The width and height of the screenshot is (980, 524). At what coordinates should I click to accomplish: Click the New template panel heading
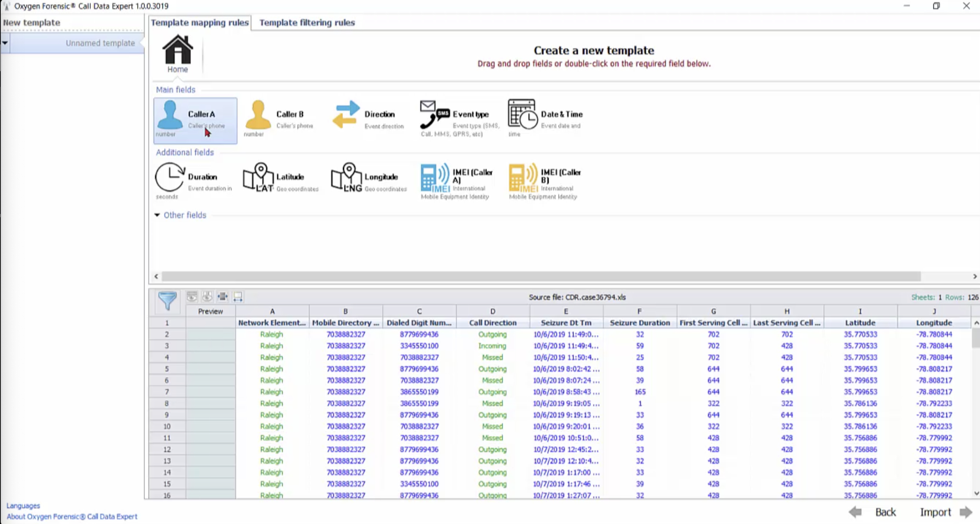(x=31, y=22)
